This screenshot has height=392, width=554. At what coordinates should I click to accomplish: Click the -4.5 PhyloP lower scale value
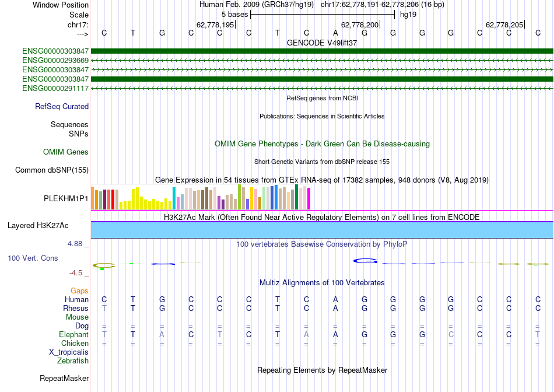click(x=76, y=273)
